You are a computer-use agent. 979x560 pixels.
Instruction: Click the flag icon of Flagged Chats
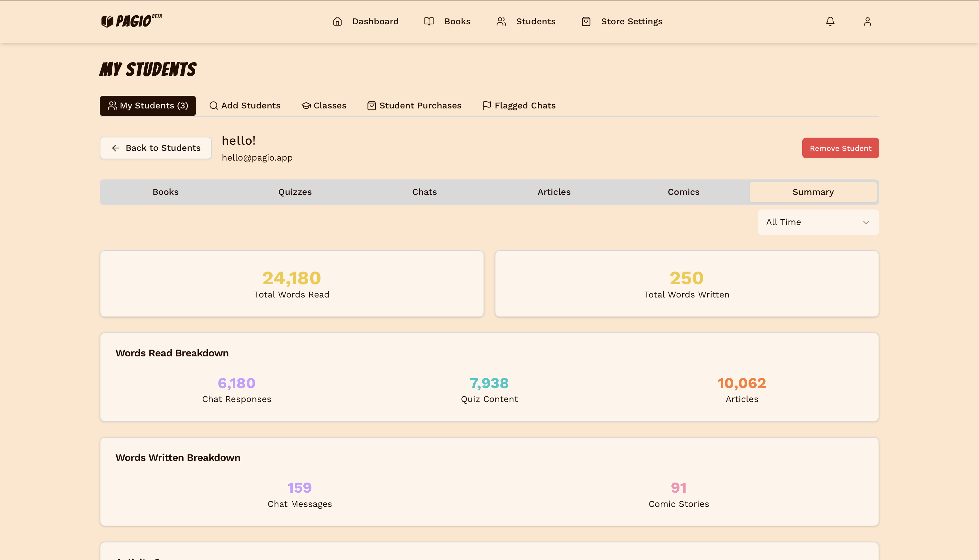click(487, 106)
